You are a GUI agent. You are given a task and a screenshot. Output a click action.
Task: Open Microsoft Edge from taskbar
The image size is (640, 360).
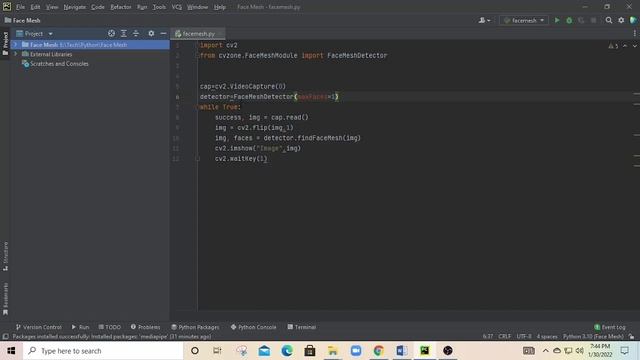287,351
